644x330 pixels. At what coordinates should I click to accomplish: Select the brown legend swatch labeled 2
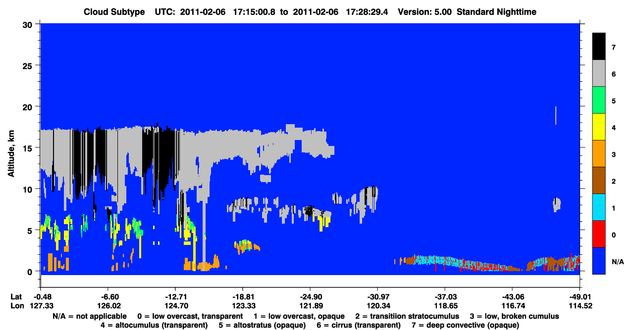coord(599,181)
